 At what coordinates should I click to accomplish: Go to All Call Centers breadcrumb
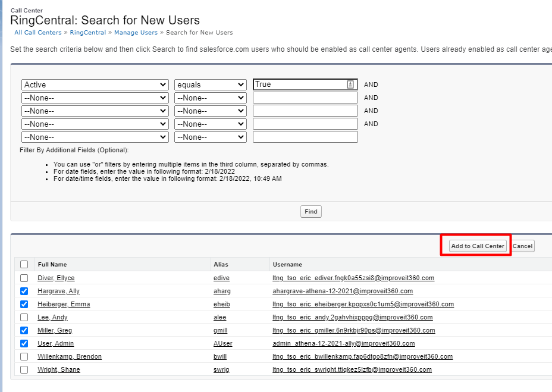[38, 32]
